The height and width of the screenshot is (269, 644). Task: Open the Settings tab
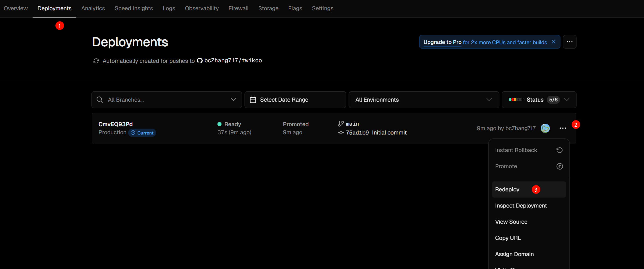coord(322,8)
